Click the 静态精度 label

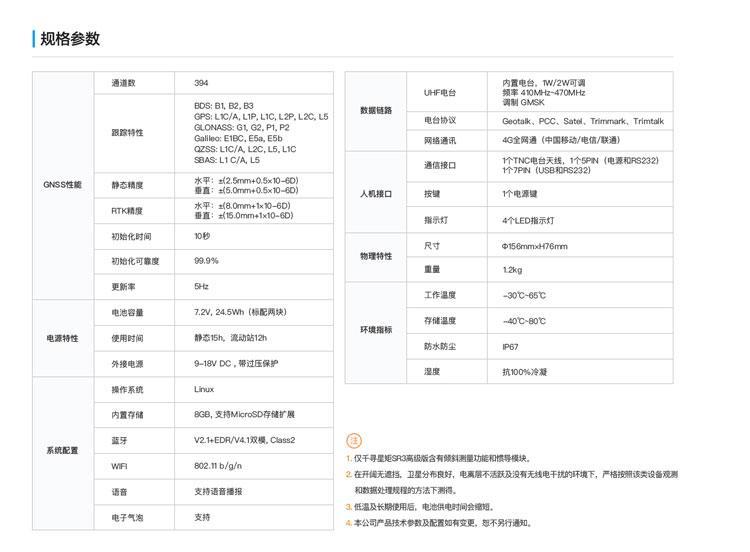127,185
